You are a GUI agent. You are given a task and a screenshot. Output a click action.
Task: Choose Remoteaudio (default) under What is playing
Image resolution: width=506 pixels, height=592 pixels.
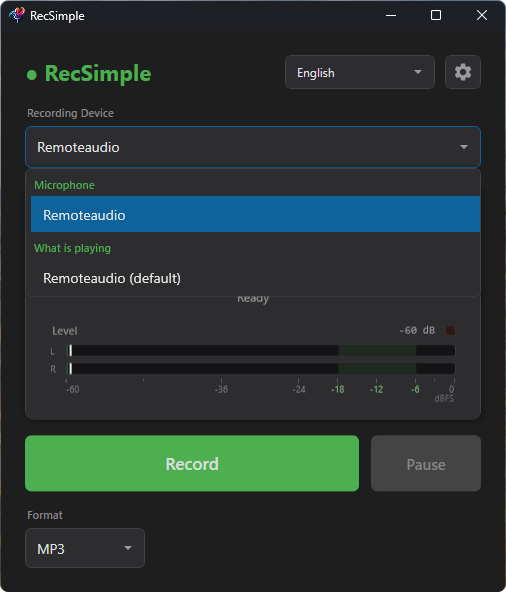[x=255, y=278]
